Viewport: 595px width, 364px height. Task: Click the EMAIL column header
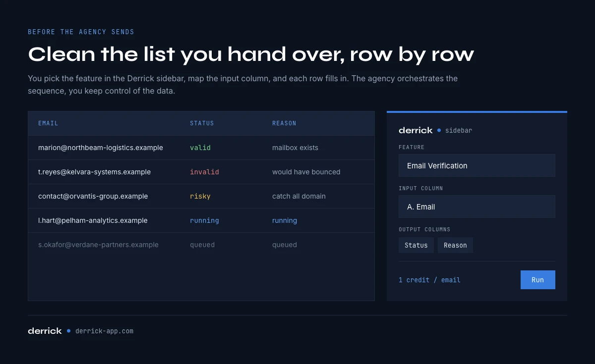[48, 123]
